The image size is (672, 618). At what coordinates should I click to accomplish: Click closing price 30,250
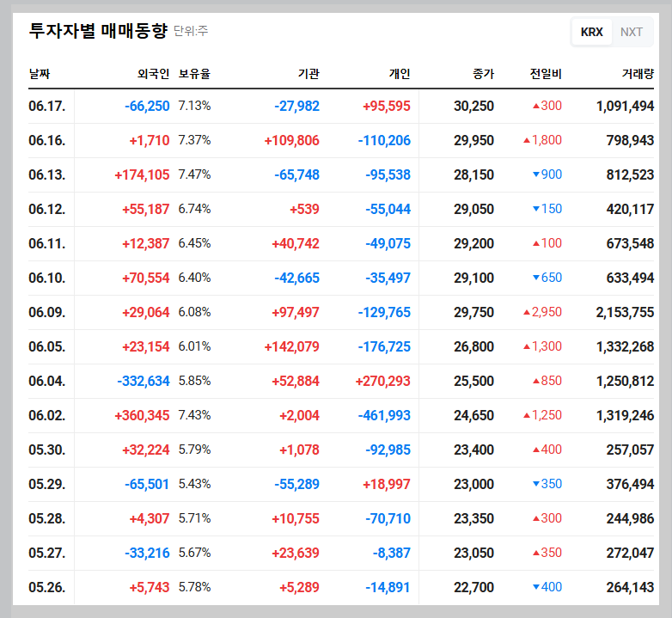[x=474, y=106]
